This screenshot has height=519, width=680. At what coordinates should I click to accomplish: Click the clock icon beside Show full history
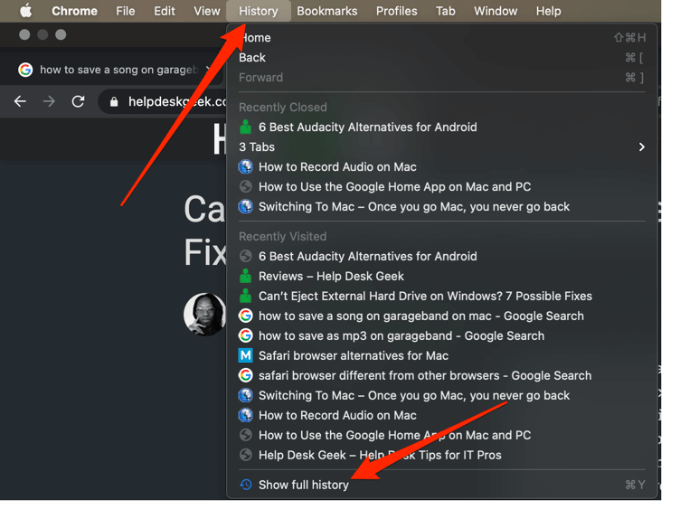tap(246, 485)
